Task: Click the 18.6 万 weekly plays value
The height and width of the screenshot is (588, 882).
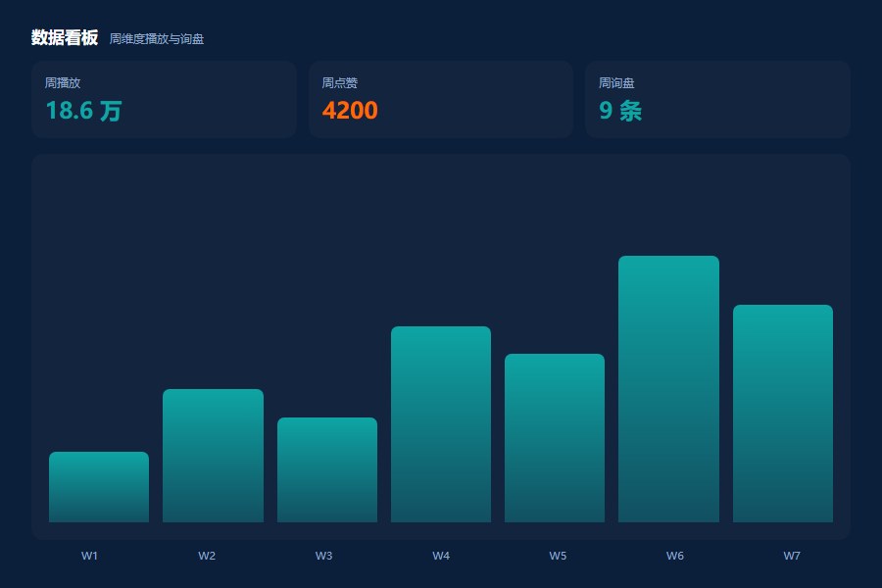Action: (x=84, y=111)
